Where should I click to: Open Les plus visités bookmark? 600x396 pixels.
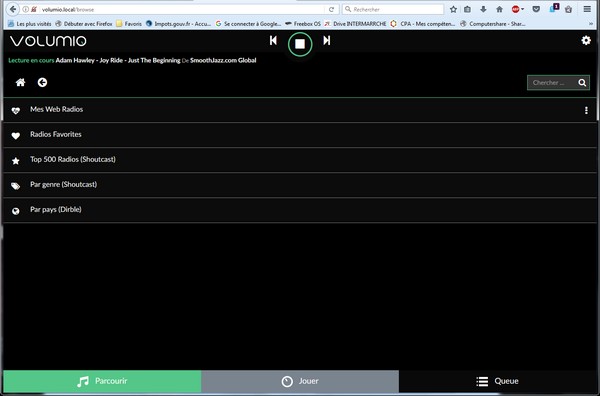click(x=29, y=24)
